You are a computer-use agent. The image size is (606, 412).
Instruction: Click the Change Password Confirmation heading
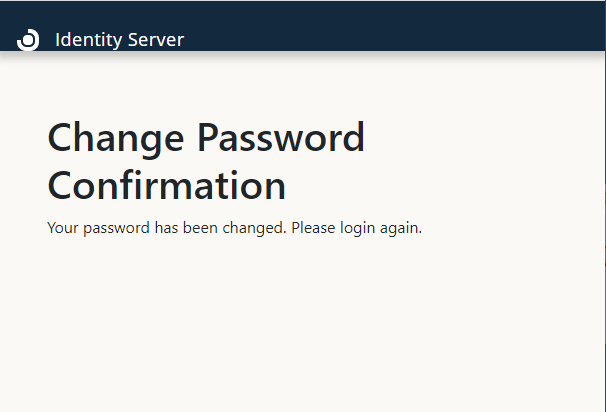click(206, 161)
